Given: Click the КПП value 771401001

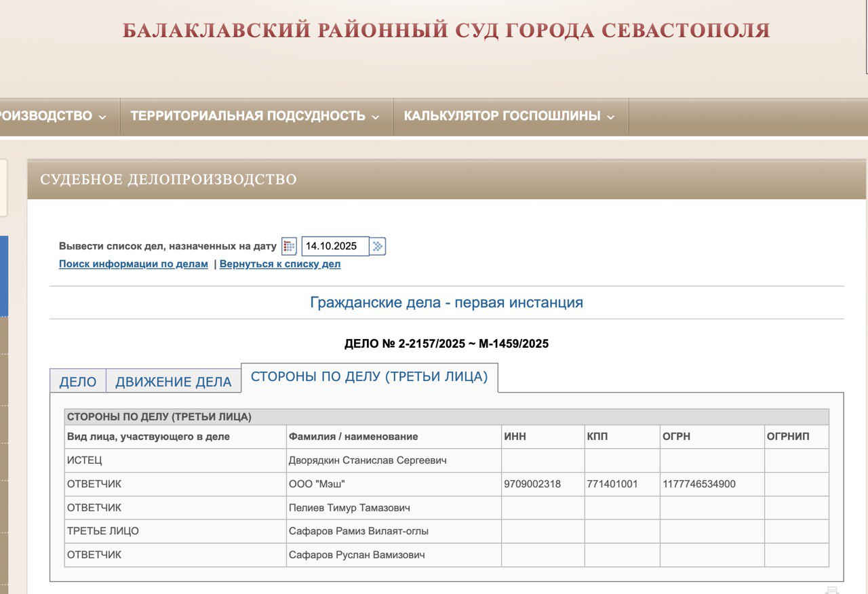Looking at the screenshot, I should click(x=612, y=484).
